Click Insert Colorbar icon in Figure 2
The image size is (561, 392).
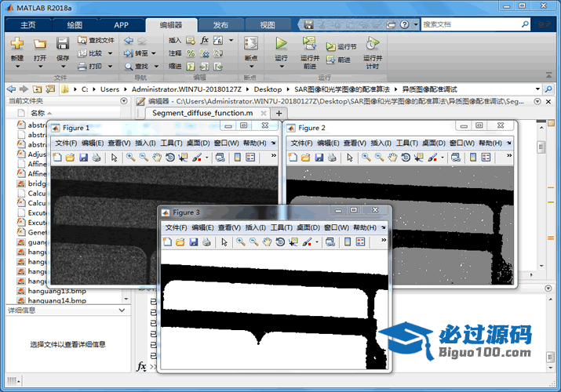(x=473, y=158)
